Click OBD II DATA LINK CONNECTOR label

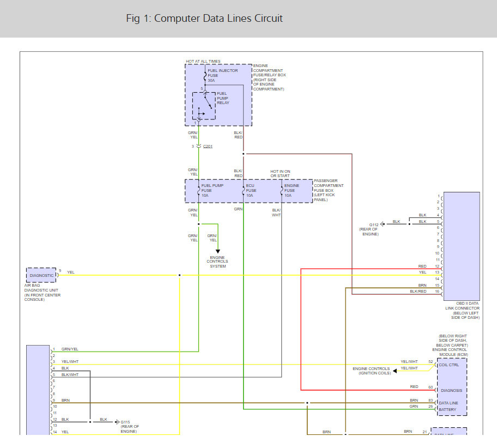(463, 311)
